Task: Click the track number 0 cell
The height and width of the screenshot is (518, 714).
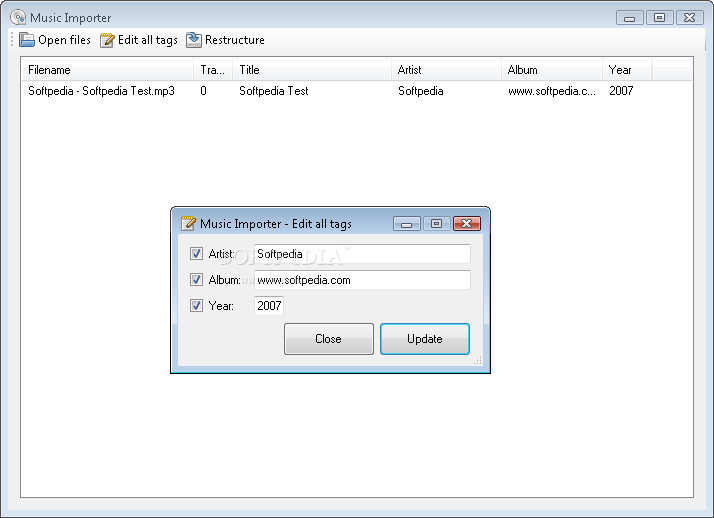Action: pos(203,91)
